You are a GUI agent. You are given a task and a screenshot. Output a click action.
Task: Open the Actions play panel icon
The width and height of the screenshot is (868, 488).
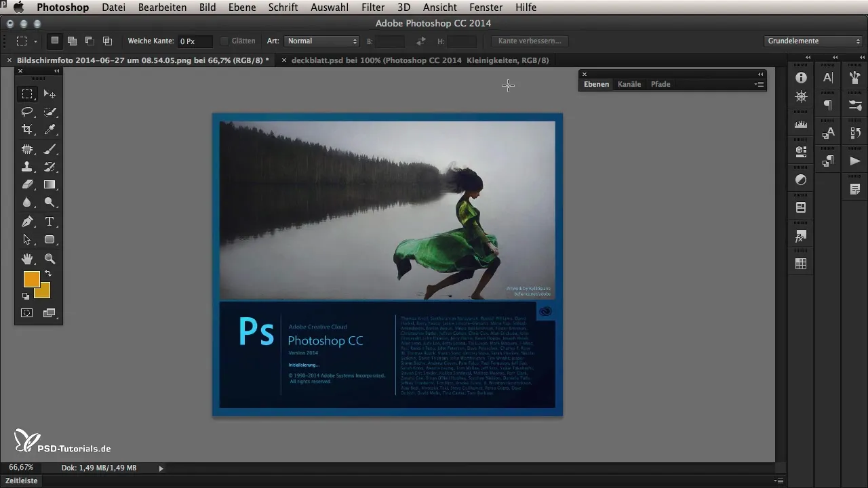coord(855,161)
